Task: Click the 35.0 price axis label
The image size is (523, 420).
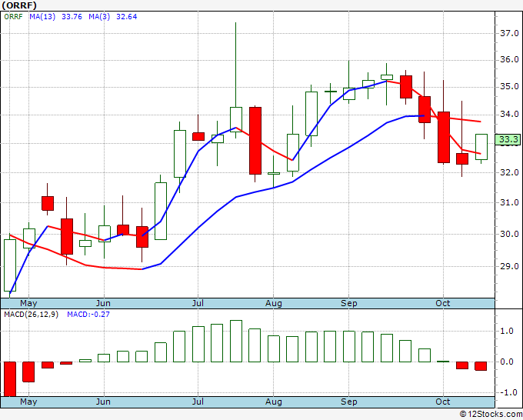Action: (x=509, y=87)
